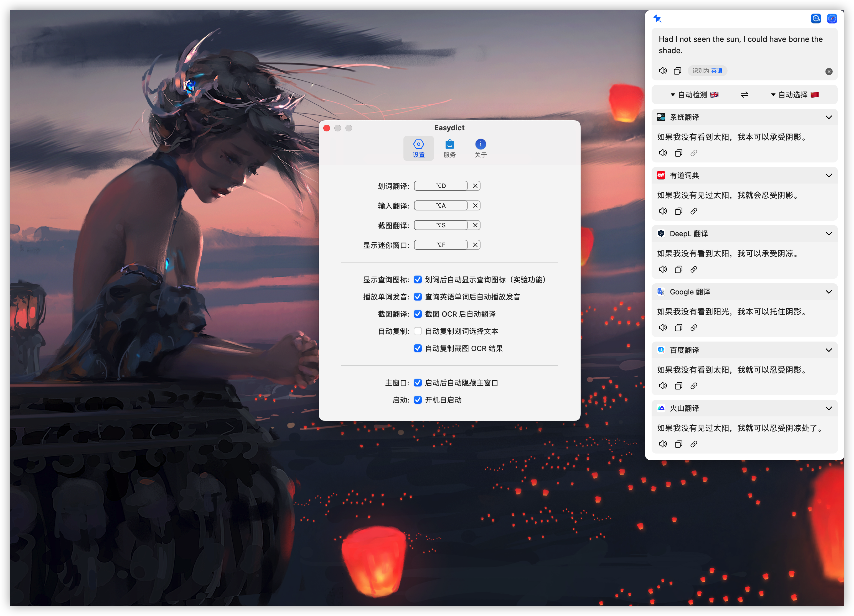Collapse the 百度翻译 result section
The image size is (854, 616).
click(x=828, y=350)
